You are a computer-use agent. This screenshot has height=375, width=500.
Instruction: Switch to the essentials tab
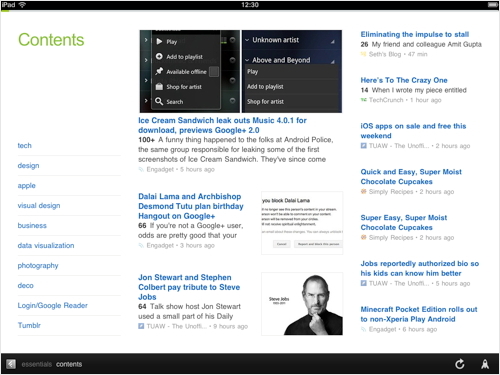click(x=37, y=364)
